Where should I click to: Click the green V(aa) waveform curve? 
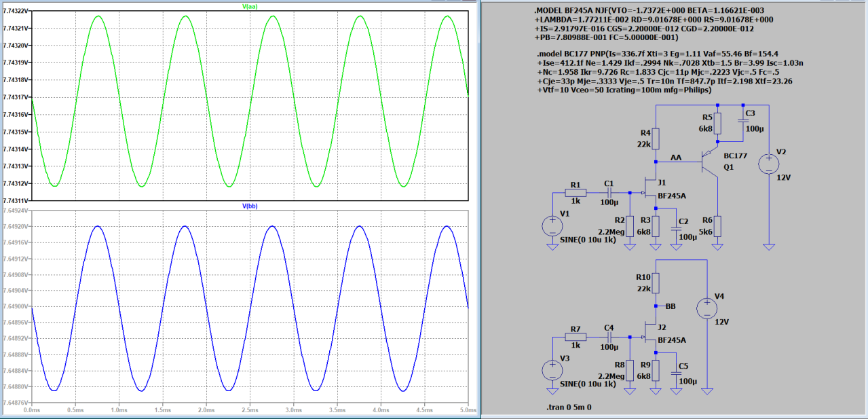[98, 16]
